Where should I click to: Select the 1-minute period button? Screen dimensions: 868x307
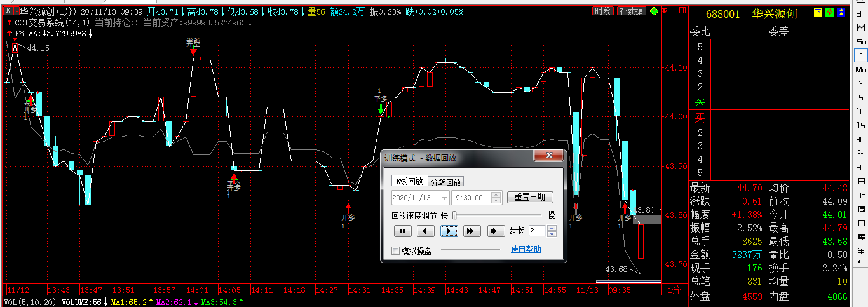pyautogui.click(x=861, y=55)
